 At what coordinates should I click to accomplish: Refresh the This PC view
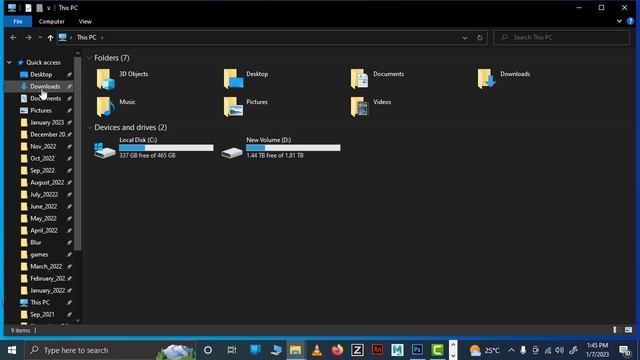(480, 38)
